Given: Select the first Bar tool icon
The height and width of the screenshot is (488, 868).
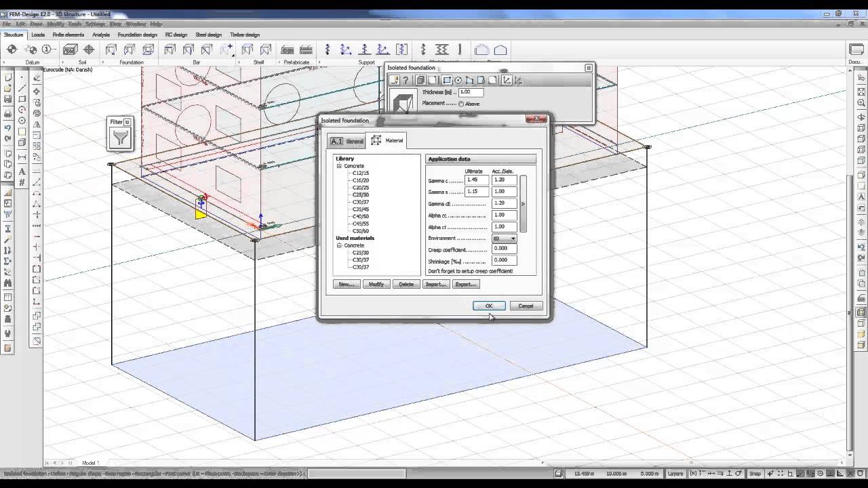Looking at the screenshot, I should [170, 49].
